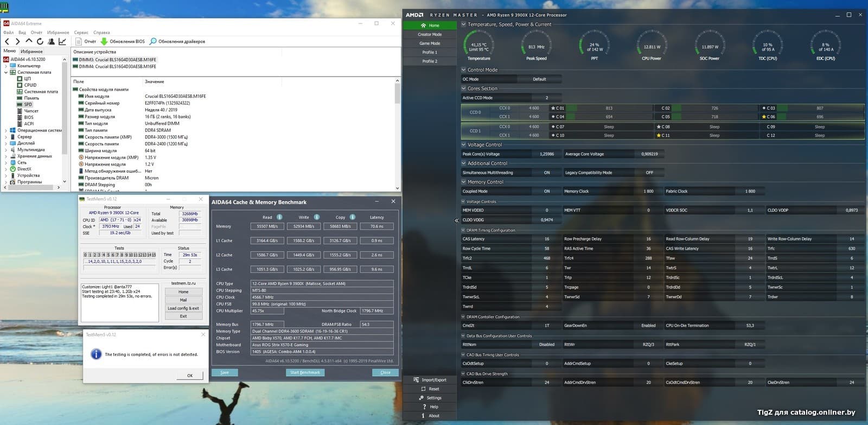Click Home button in TestMem5 window

coord(183,292)
